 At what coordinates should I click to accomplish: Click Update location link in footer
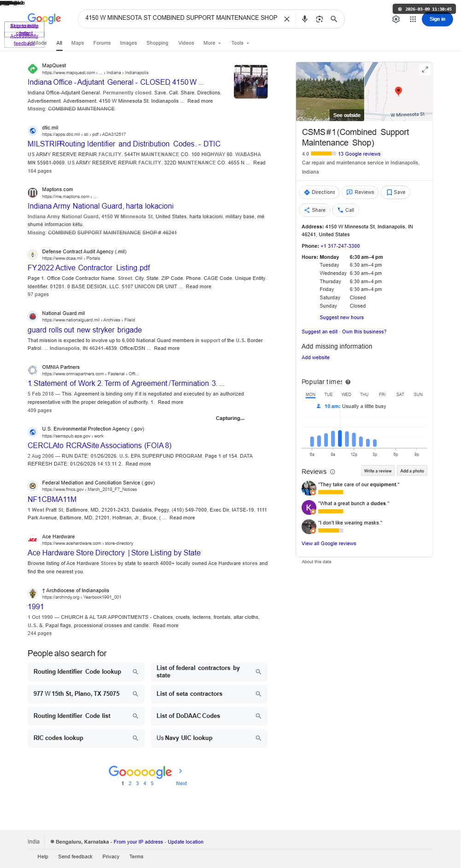(186, 842)
